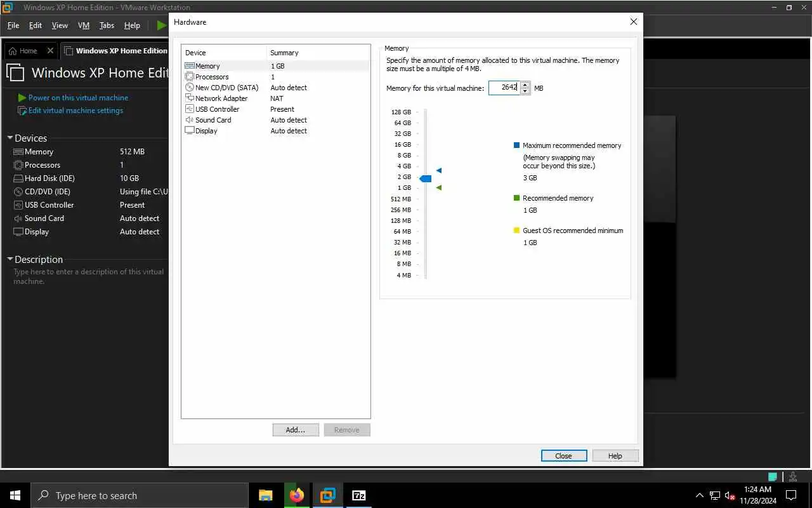Click the Close button in Hardware dialog

[x=563, y=456]
